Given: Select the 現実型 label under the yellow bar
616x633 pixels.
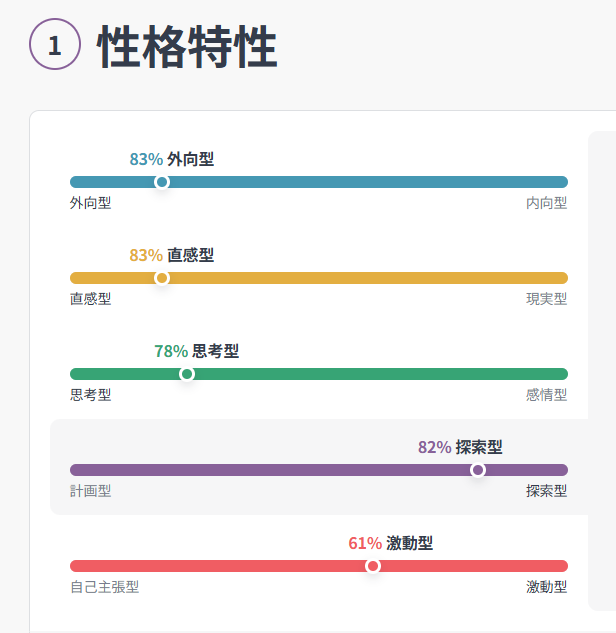Looking at the screenshot, I should point(546,299).
